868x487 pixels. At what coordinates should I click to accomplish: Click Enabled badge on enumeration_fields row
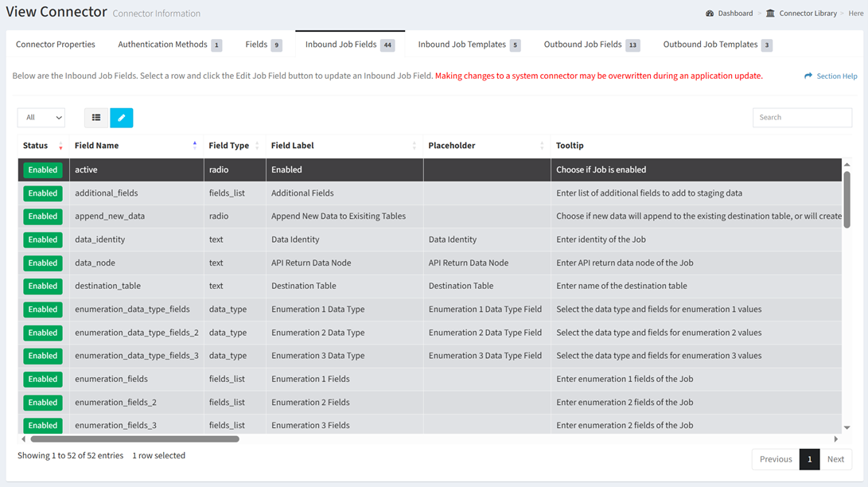click(x=43, y=379)
